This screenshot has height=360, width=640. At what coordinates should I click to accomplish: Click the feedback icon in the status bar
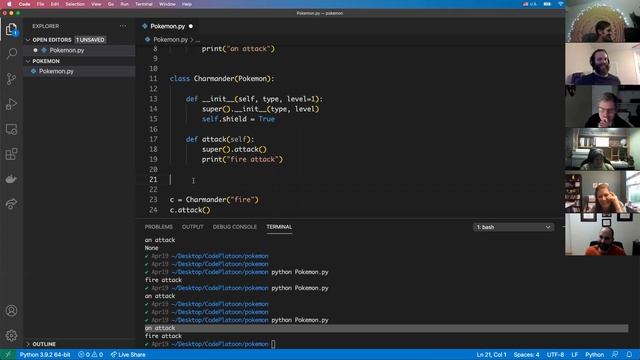615,354
